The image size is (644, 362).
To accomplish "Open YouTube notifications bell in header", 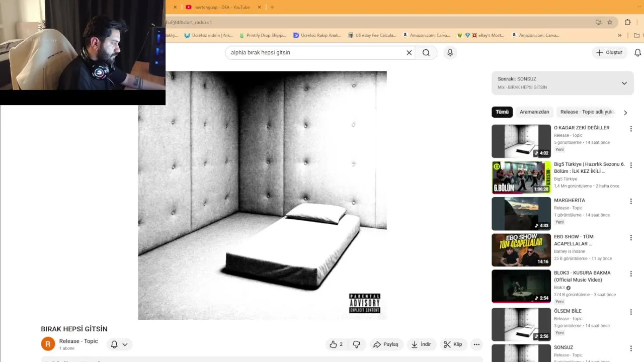I will click(x=637, y=52).
